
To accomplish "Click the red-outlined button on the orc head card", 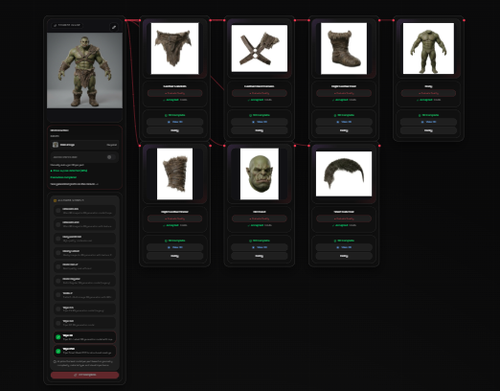I will coord(259,219).
